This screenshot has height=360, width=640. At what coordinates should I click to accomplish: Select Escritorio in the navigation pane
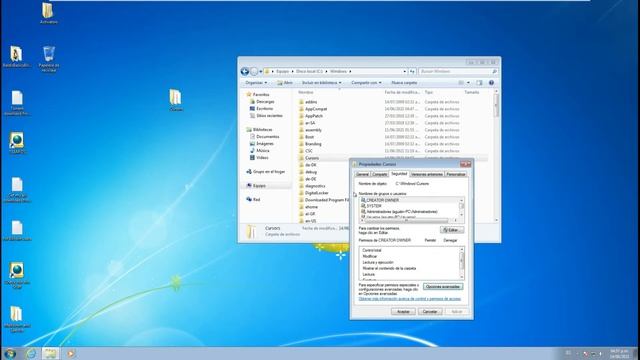tap(264, 109)
